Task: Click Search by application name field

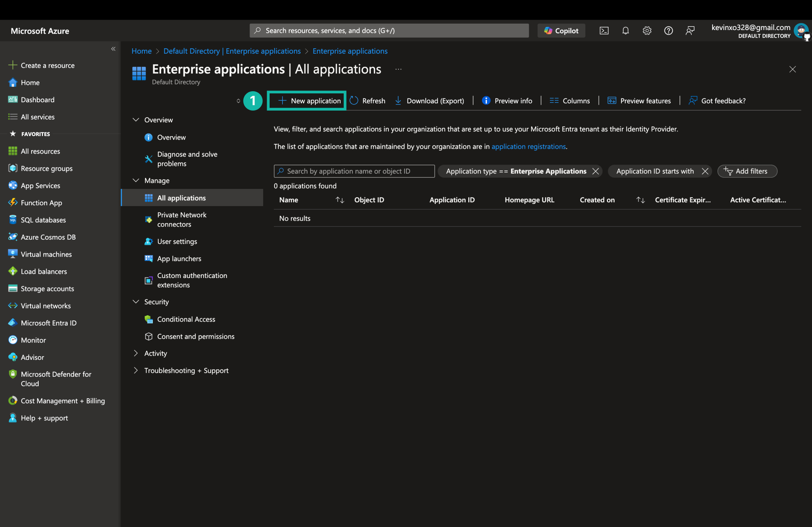Action: tap(354, 171)
